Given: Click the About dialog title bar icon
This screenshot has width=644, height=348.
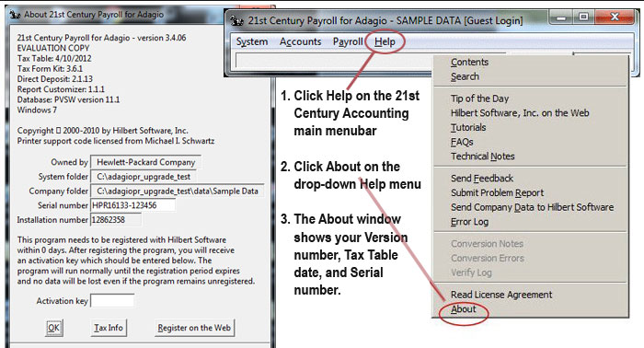Looking at the screenshot, I should [16, 15].
